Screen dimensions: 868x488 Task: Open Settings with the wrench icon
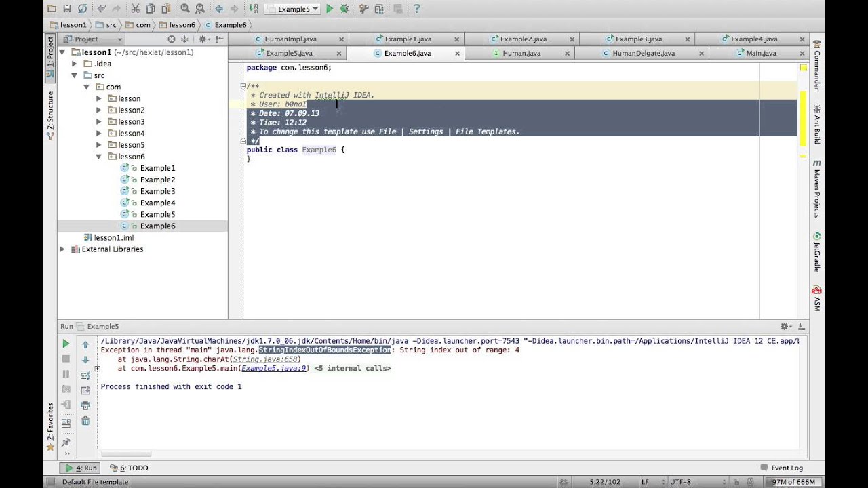point(363,9)
